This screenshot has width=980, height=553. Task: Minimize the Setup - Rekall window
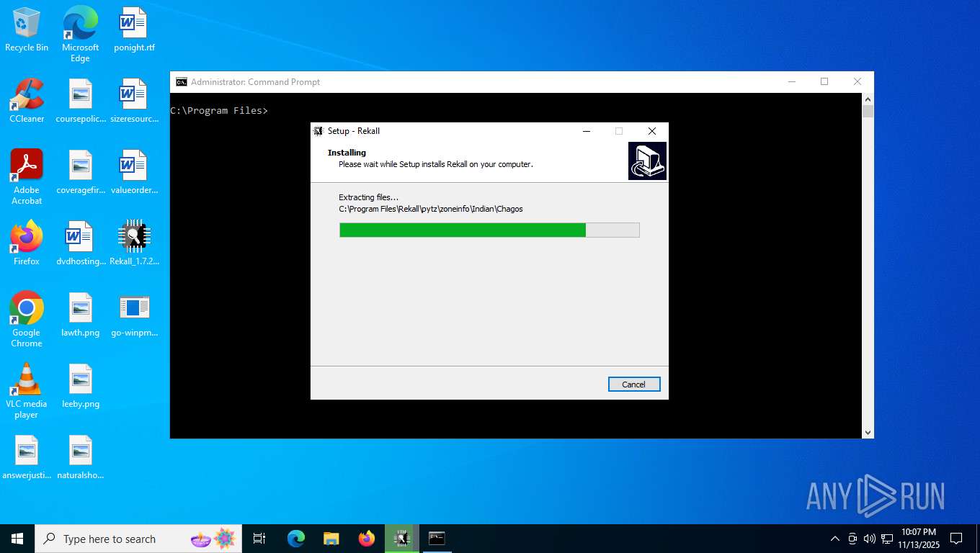pyautogui.click(x=587, y=131)
